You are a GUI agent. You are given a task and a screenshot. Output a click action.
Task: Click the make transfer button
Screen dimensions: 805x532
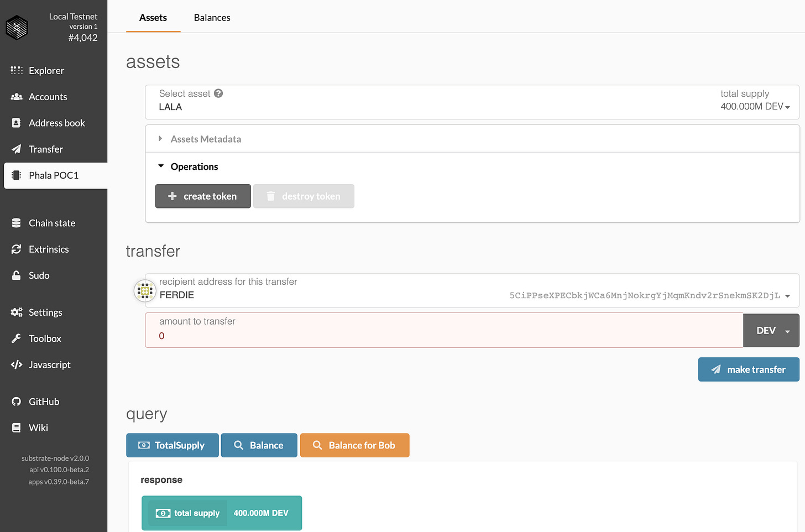pos(749,369)
